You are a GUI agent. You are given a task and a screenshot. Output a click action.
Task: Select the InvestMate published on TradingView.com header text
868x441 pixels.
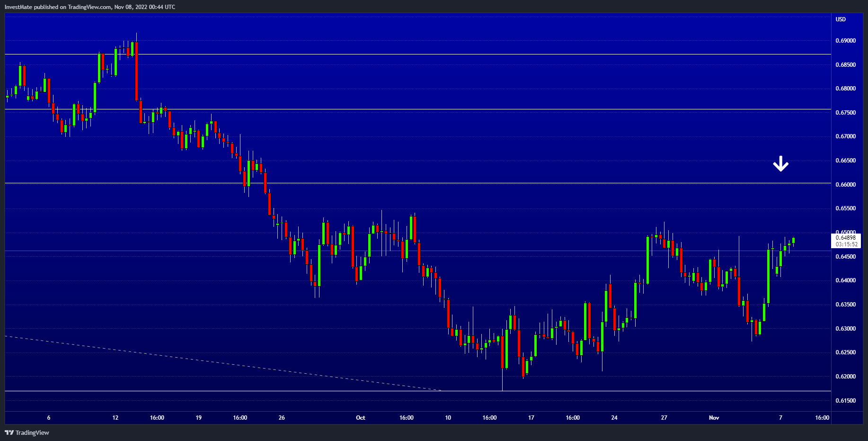(90, 7)
